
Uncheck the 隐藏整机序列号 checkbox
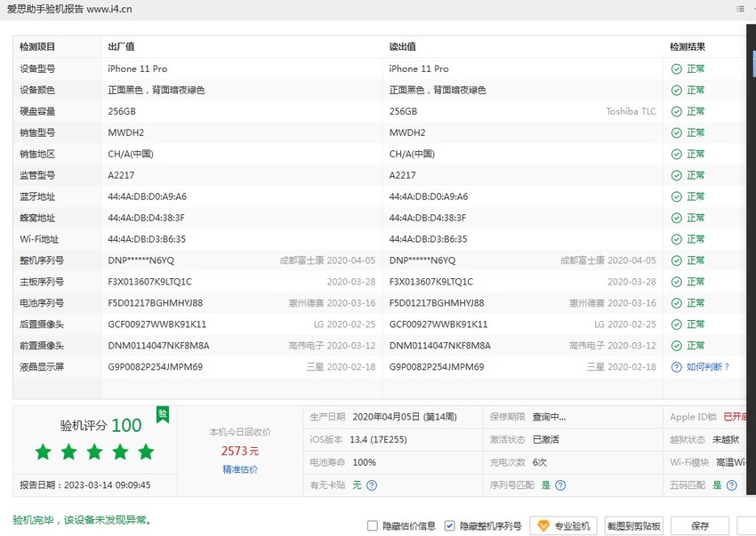point(449,525)
